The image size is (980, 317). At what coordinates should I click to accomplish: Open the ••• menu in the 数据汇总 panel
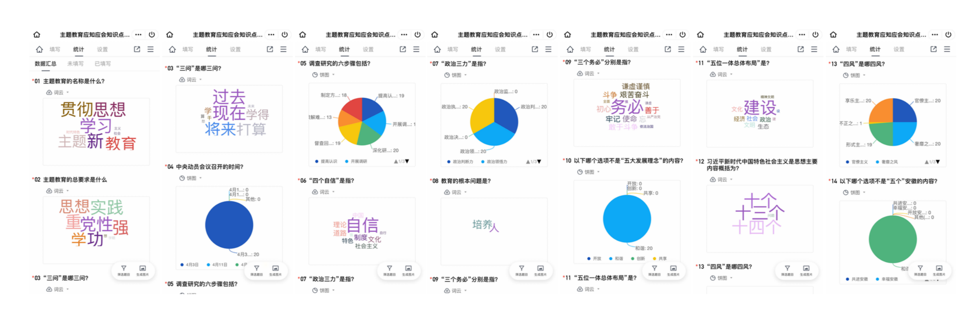[x=139, y=35]
